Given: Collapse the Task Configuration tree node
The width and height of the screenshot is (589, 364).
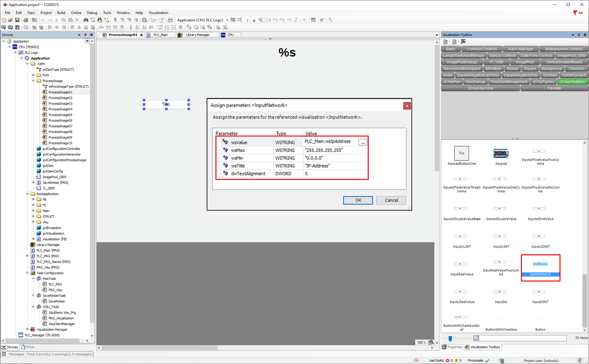Looking at the screenshot, I should click(x=28, y=273).
